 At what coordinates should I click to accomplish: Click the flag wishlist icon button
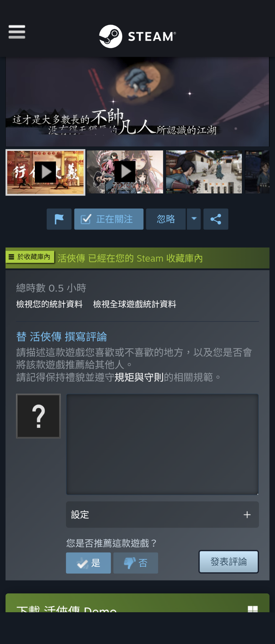coord(59,219)
